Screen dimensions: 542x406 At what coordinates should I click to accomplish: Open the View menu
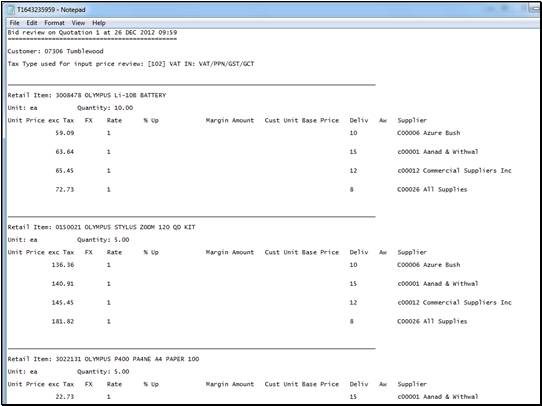pyautogui.click(x=78, y=23)
